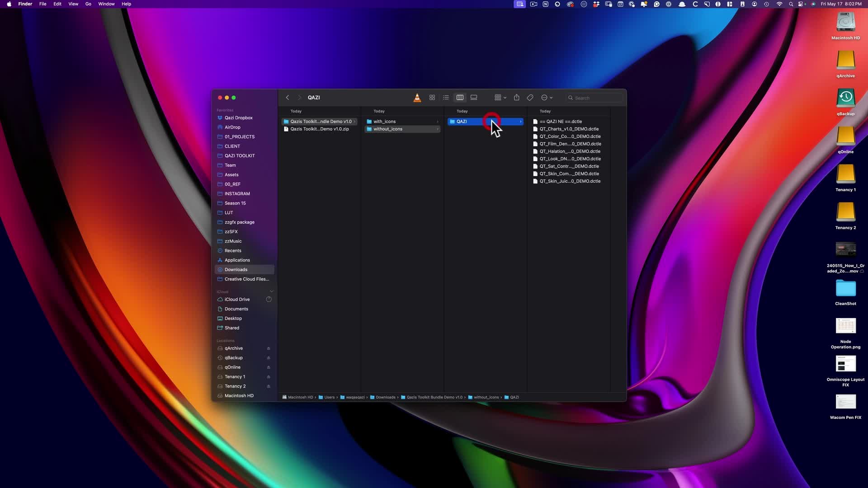Switch to list view
The image size is (868, 488).
[446, 98]
